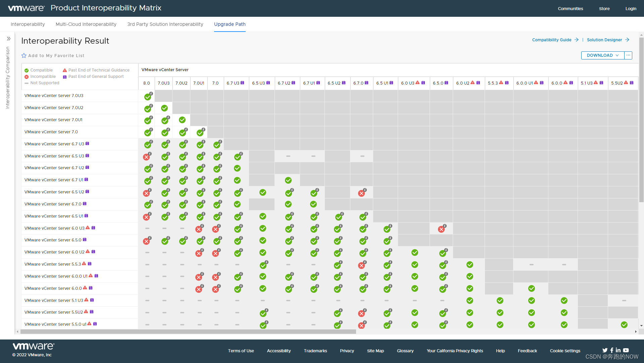Viewport: 644px width, 363px height.
Task: Click calendar icon next to 5.5U2 column header
Action: pos(632,83)
